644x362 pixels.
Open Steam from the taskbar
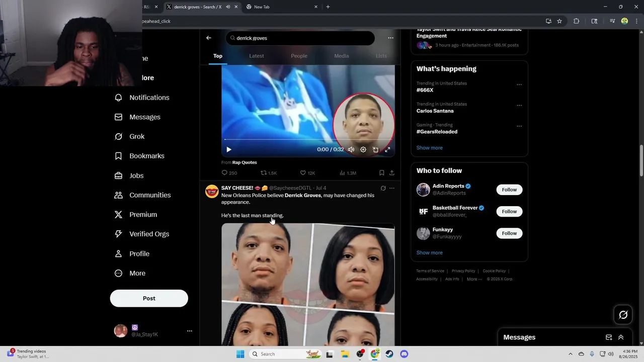click(x=389, y=354)
